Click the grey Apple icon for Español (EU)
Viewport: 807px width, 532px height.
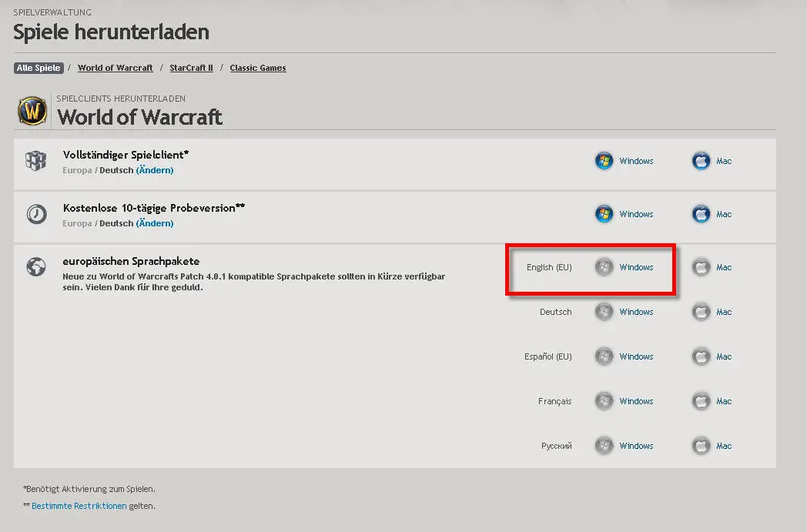[x=701, y=356]
